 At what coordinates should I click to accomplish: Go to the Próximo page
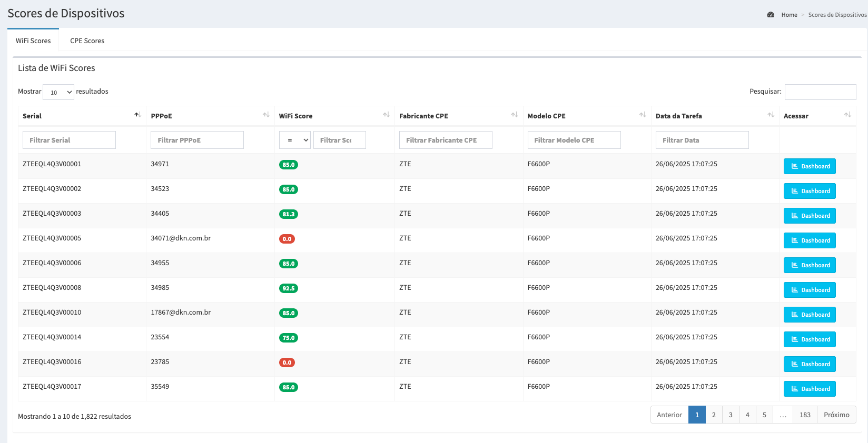836,415
